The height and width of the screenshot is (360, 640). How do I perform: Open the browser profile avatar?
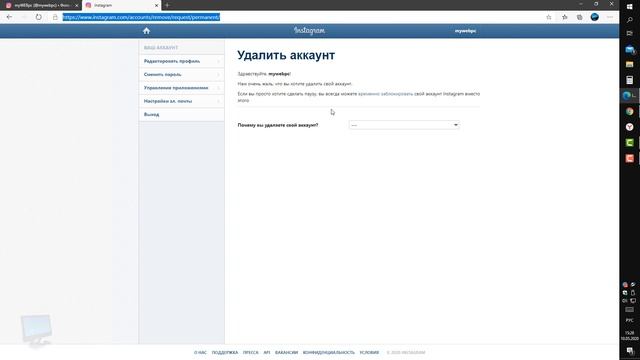click(595, 17)
